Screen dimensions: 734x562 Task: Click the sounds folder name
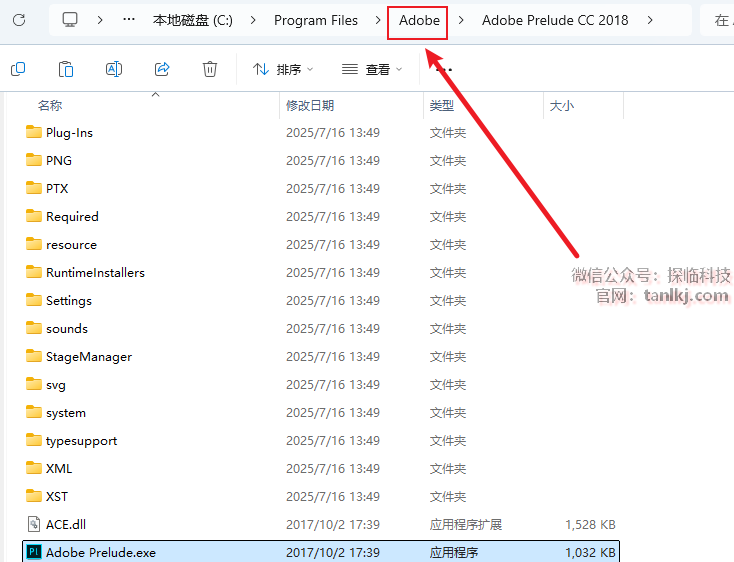pos(67,328)
